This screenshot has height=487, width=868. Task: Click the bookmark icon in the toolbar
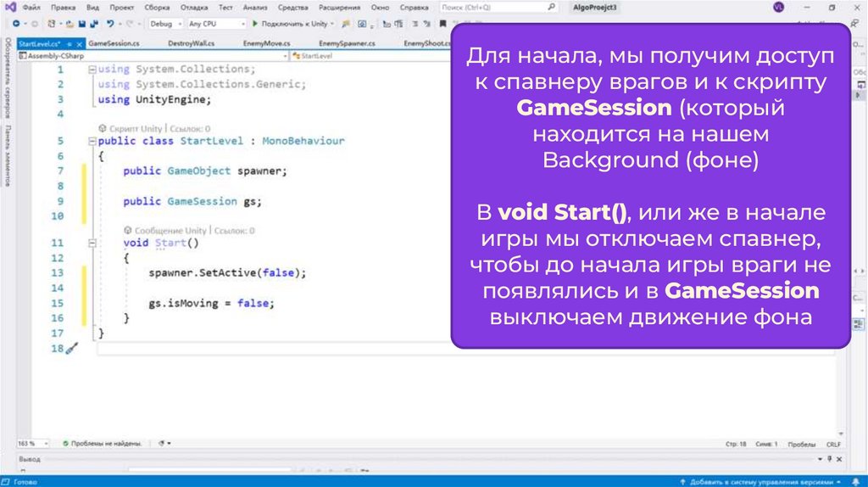(442, 24)
